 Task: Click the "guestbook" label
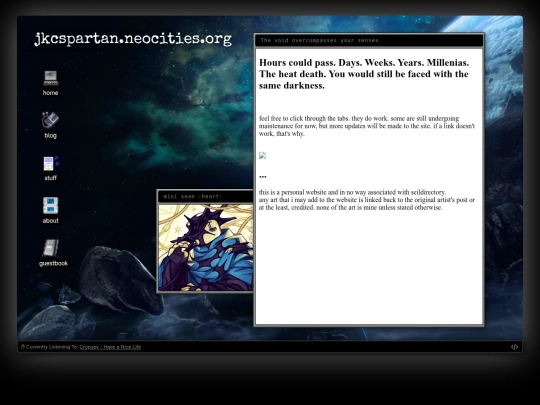coord(53,263)
